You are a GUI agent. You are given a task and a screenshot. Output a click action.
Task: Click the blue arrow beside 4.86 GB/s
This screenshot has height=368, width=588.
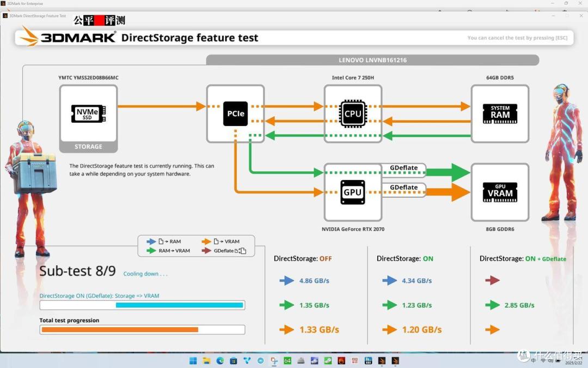click(287, 281)
